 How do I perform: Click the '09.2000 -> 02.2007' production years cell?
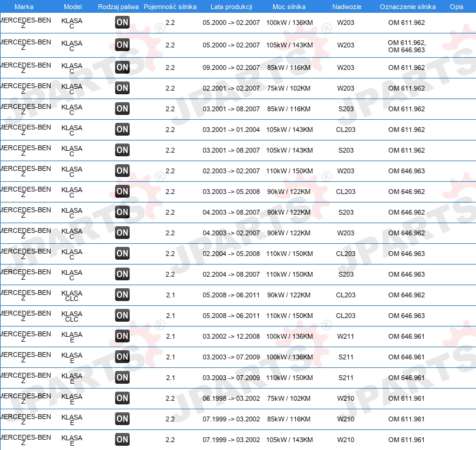point(231,67)
